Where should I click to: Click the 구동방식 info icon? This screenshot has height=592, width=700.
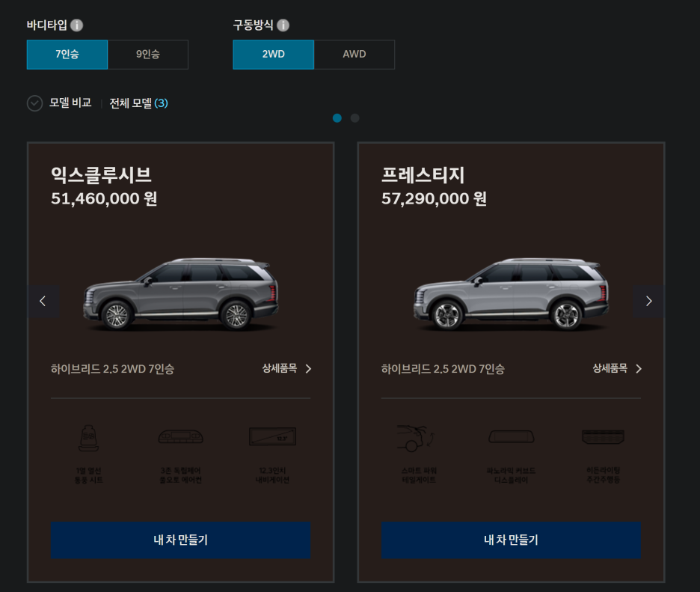(x=283, y=25)
